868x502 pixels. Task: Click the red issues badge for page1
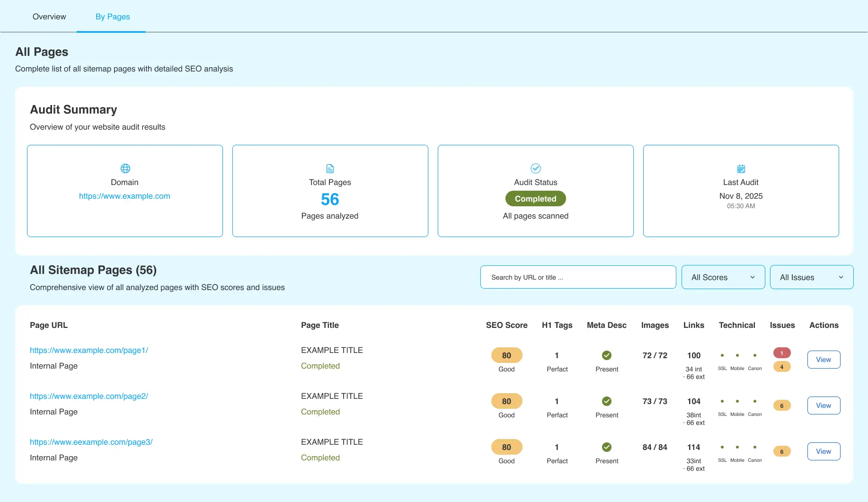point(781,353)
